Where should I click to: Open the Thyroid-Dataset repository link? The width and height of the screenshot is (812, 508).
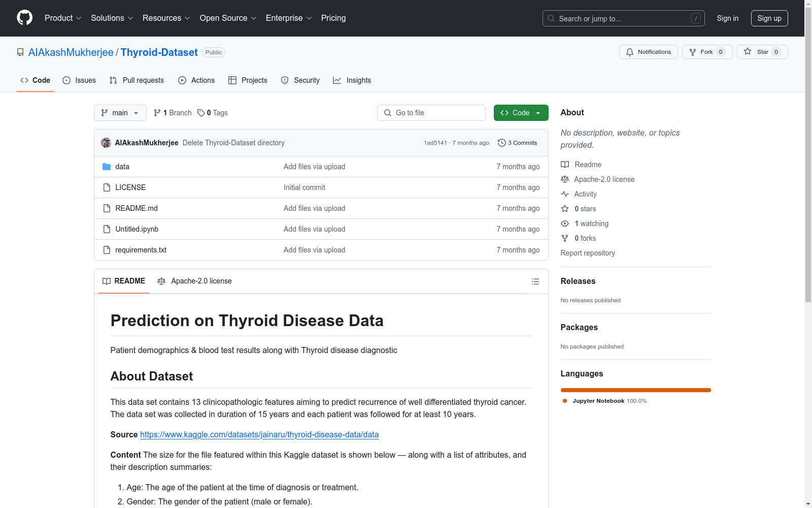(x=159, y=52)
